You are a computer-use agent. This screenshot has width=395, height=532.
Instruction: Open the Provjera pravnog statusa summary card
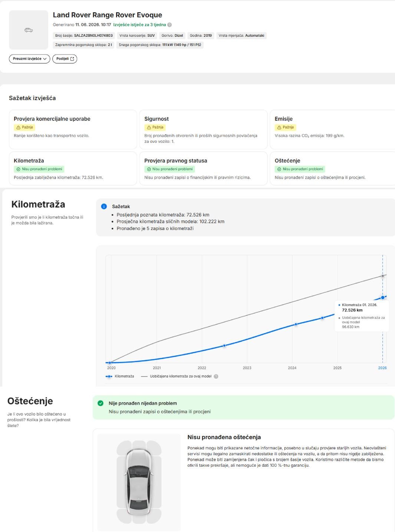click(x=203, y=168)
